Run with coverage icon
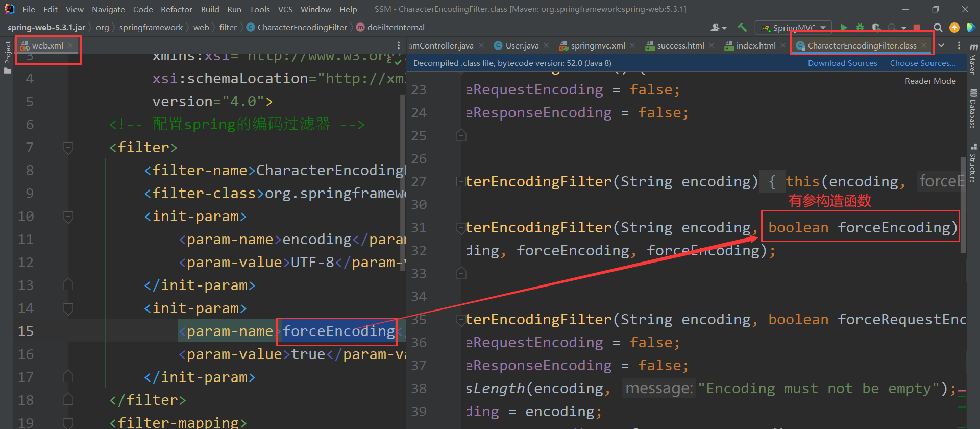980x429 pixels. 876,28
